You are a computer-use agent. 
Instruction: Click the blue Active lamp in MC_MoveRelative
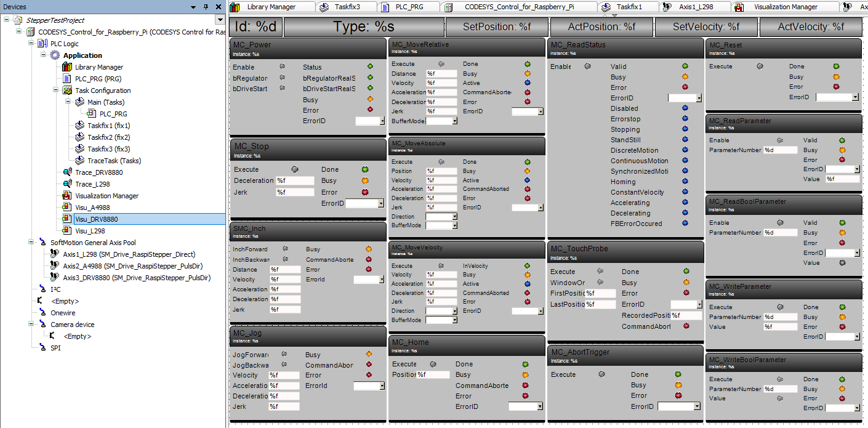(x=528, y=83)
